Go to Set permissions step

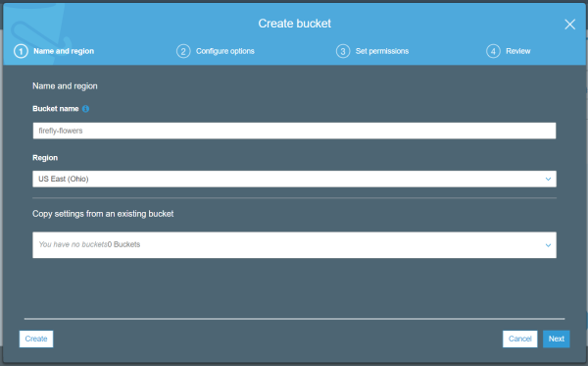[382, 51]
